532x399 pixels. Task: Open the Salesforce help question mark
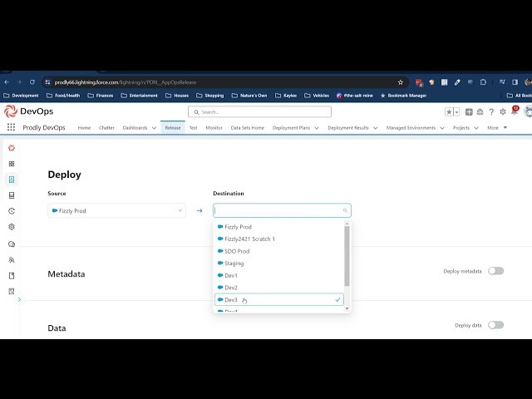(491, 111)
